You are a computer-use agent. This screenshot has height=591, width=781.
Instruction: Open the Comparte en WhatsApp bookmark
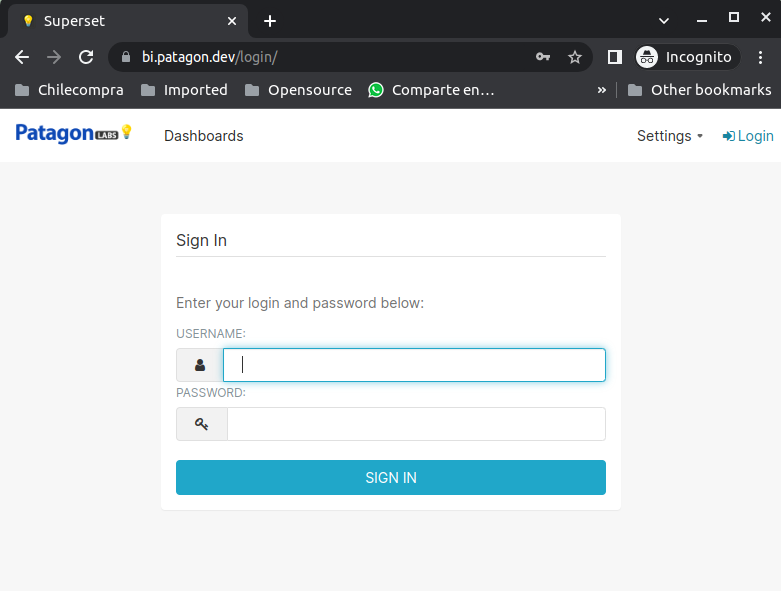coord(431,90)
